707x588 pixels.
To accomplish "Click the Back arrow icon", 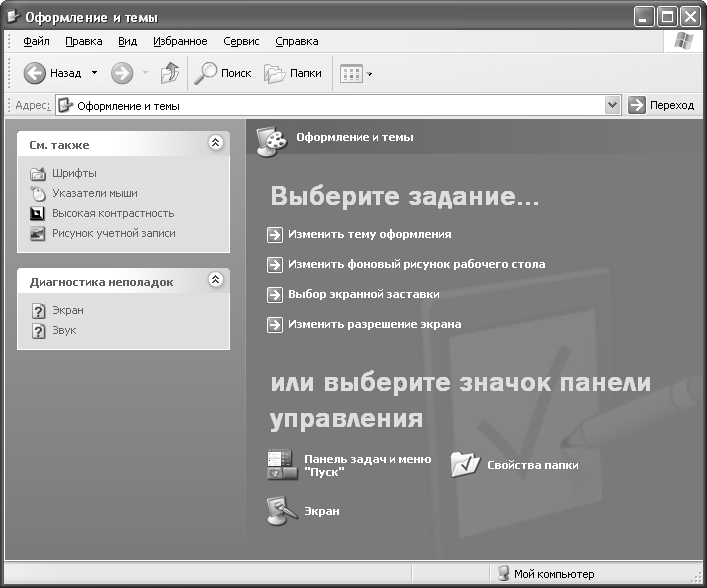I will pos(34,73).
